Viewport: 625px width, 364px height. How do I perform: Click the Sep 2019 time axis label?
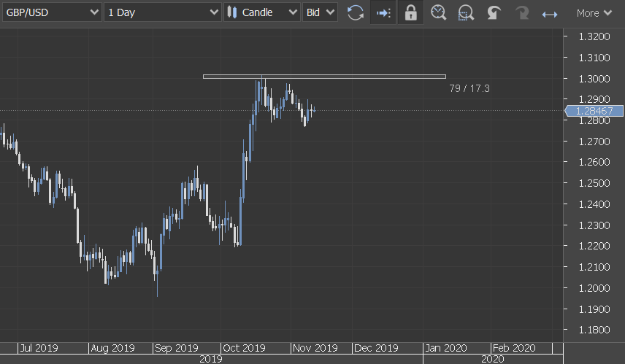point(177,348)
